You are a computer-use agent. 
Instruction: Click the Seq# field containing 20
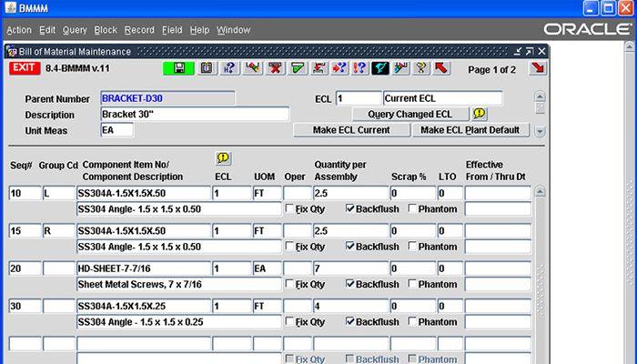(x=25, y=268)
